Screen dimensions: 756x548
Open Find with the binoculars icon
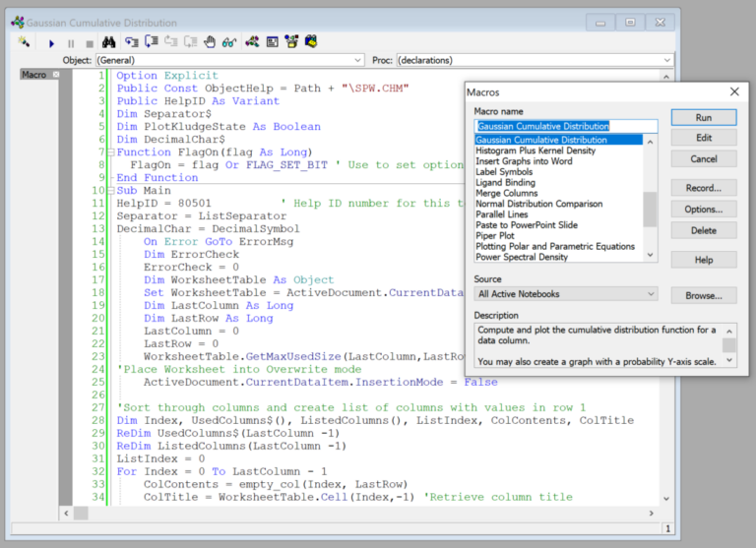pyautogui.click(x=109, y=42)
